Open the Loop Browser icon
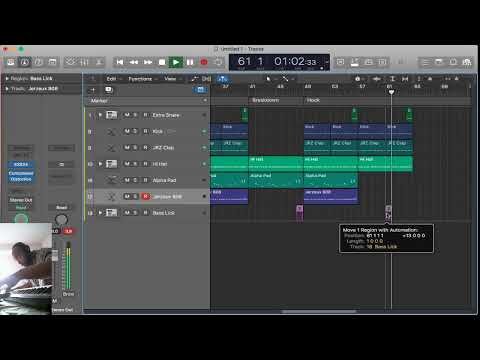Screen dimensions: 480x360 click(453, 62)
